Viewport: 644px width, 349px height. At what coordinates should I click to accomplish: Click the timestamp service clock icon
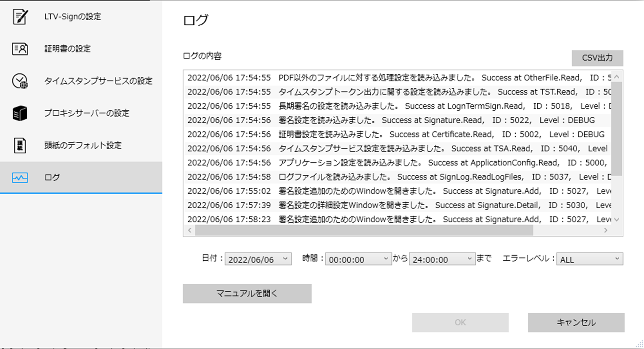pos(20,81)
